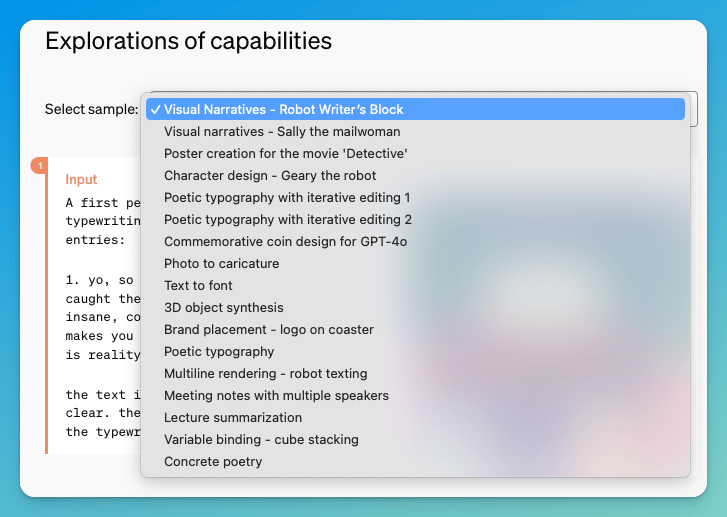Choose Visual narratives – Sally the mailwoman

tap(415, 132)
